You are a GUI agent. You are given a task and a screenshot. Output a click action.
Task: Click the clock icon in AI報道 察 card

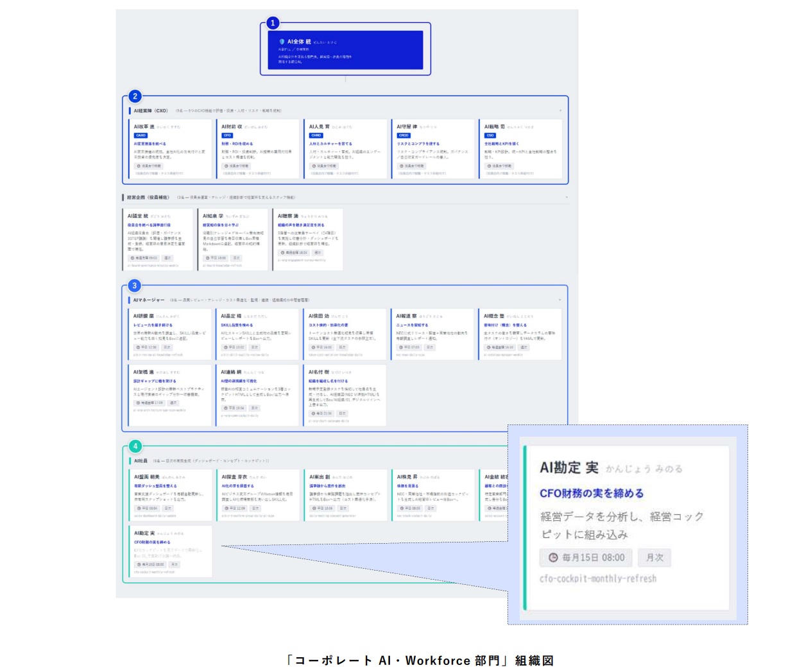(400, 347)
